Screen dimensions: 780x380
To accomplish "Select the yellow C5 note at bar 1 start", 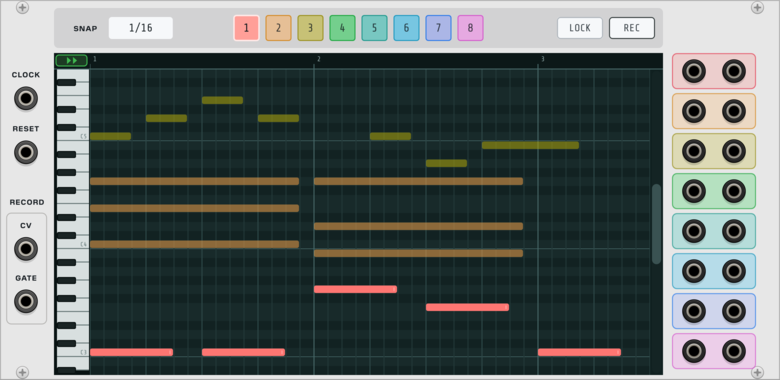I will tap(110, 136).
